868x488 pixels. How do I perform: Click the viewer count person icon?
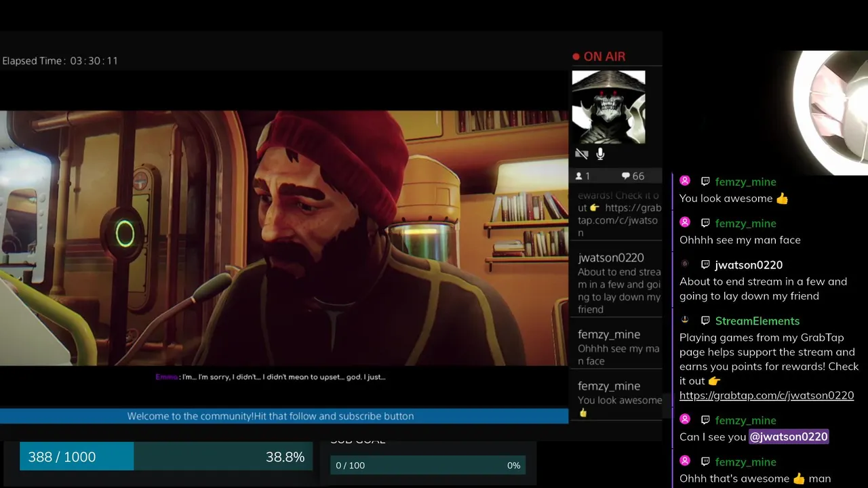pos(579,176)
